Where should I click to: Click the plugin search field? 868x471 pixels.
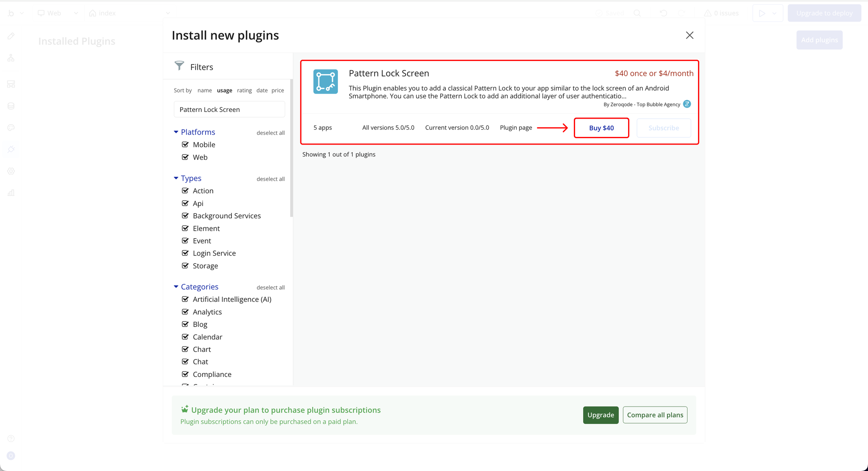click(x=229, y=109)
